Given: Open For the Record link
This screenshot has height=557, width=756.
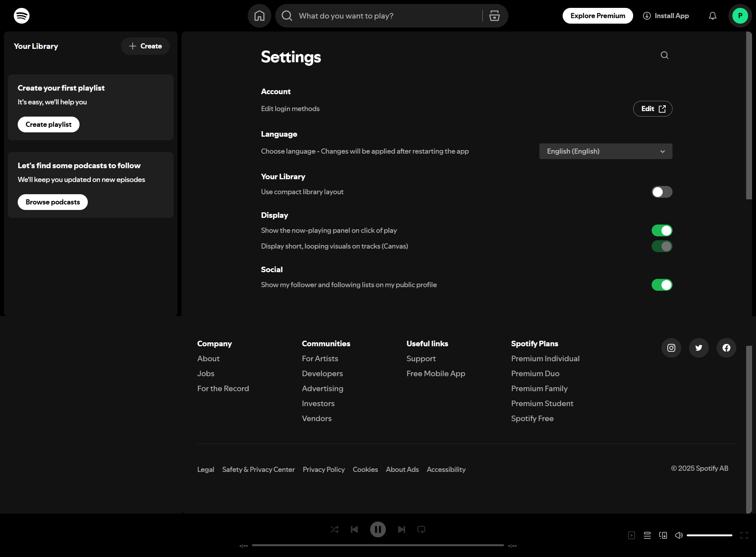Looking at the screenshot, I should click(223, 388).
